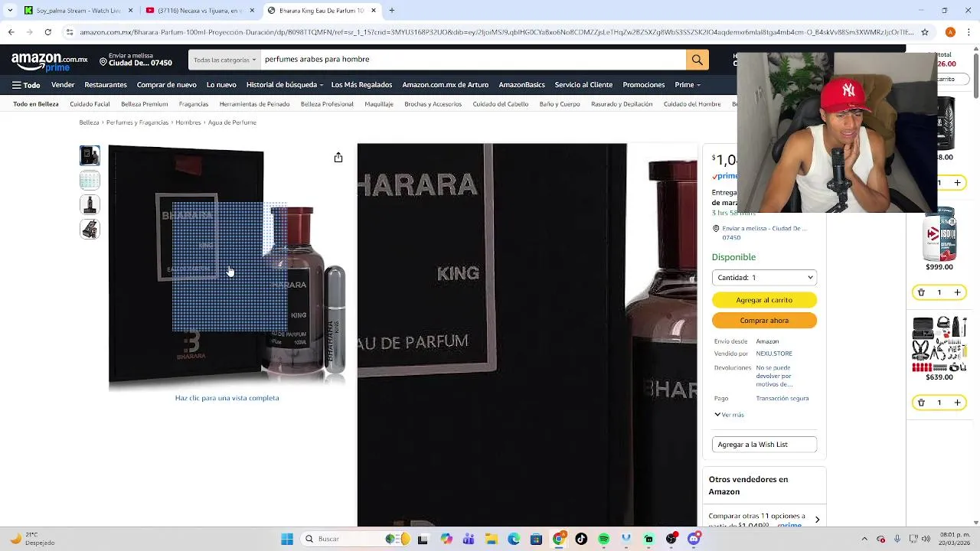View site information icon in address bar
The height and width of the screenshot is (551, 980).
[x=69, y=32]
